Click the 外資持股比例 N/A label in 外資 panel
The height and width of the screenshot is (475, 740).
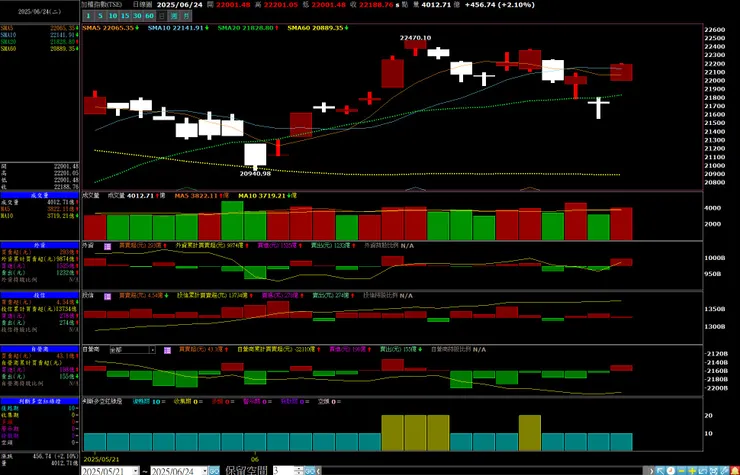(389, 246)
